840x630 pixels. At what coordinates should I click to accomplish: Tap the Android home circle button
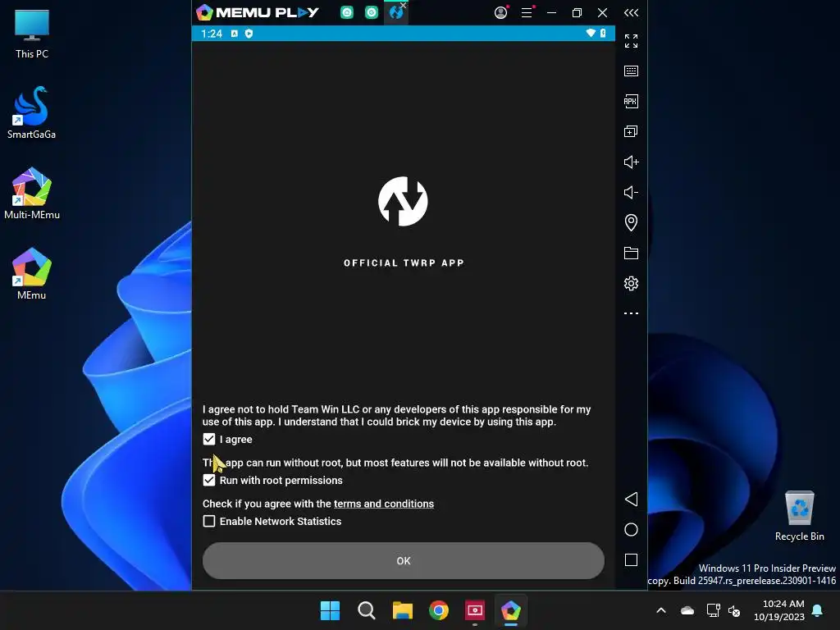click(x=631, y=530)
